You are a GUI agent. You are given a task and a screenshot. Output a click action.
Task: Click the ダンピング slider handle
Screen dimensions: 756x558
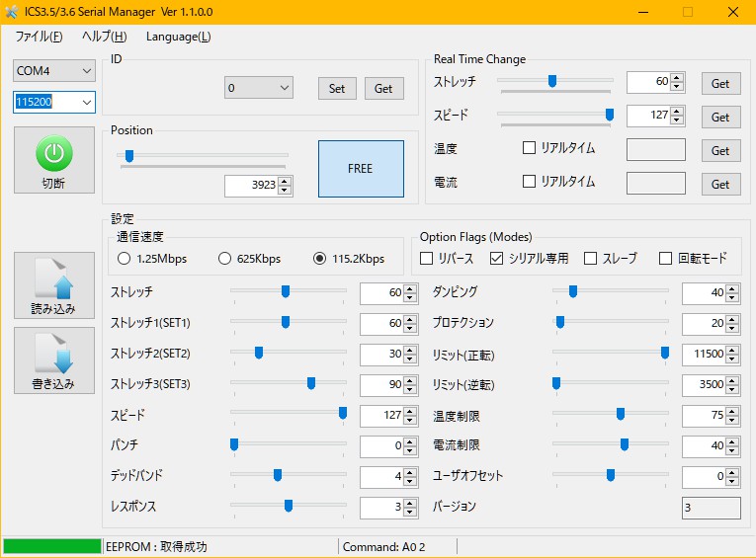point(573,291)
